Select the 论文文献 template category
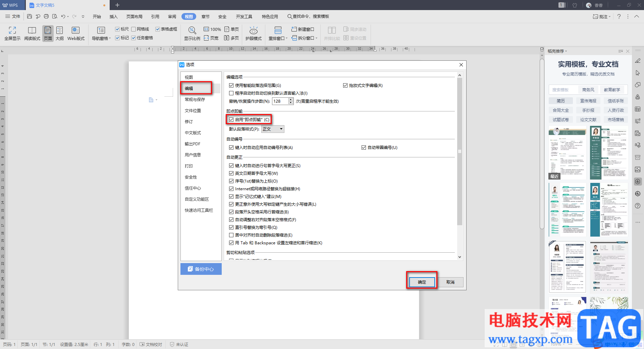Screen dimensions: 644x349 (x=588, y=119)
